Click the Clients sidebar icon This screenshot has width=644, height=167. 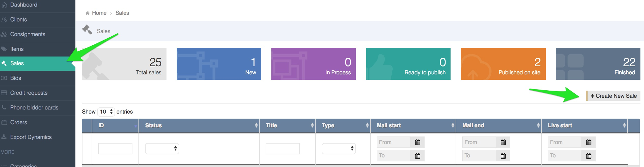(x=4, y=20)
